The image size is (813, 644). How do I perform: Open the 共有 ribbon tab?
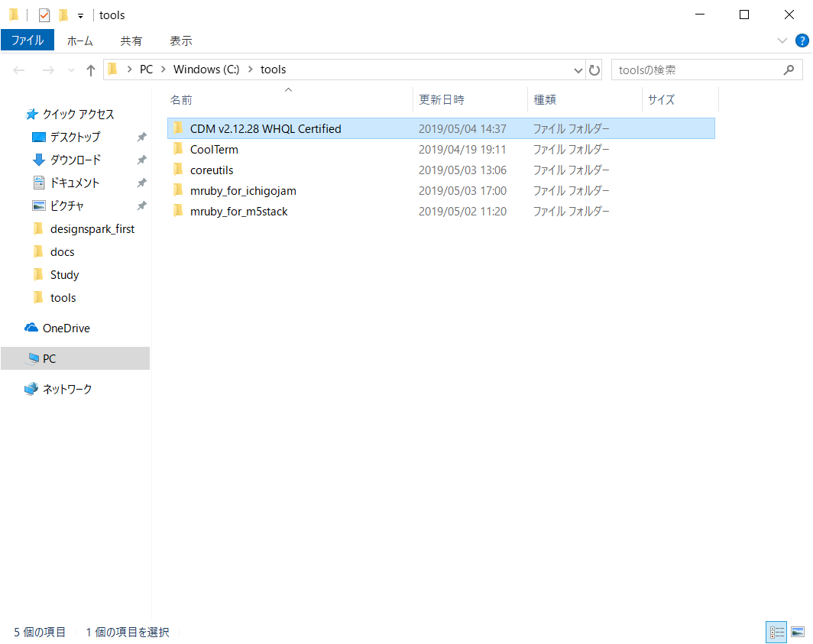click(x=131, y=40)
